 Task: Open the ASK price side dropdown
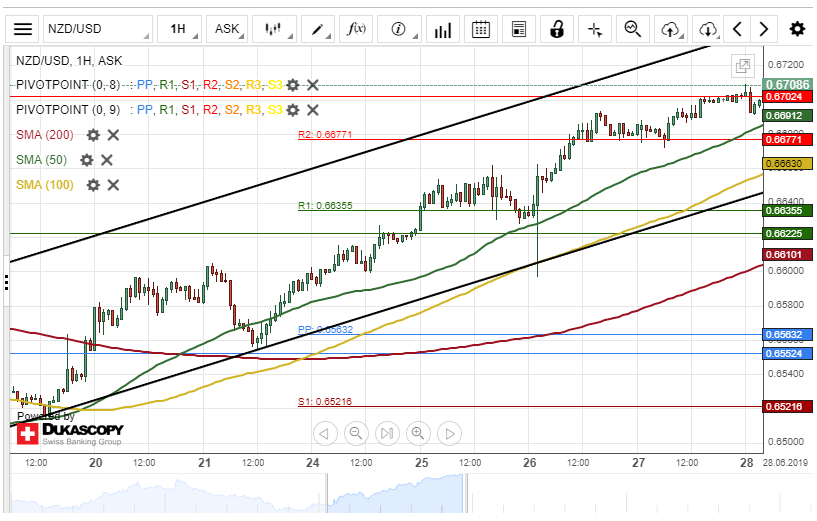[229, 29]
